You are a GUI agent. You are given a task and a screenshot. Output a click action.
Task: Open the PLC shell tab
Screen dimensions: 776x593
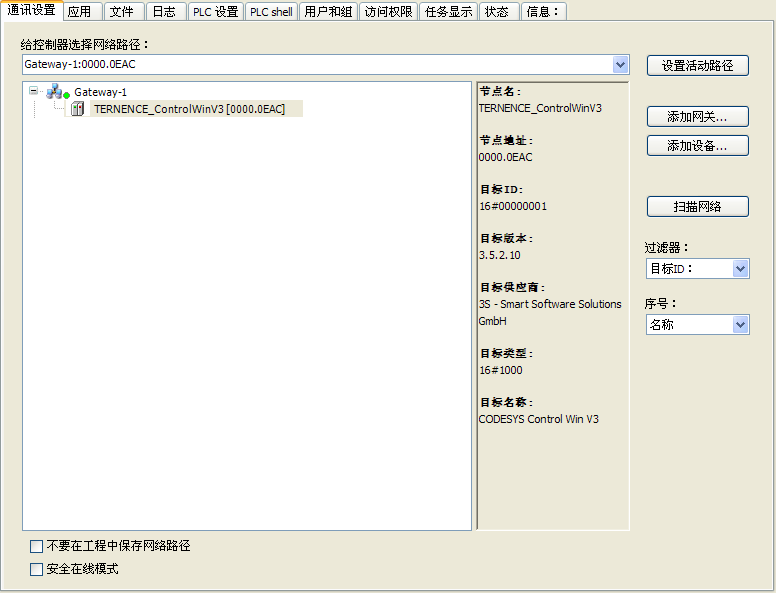tap(271, 11)
